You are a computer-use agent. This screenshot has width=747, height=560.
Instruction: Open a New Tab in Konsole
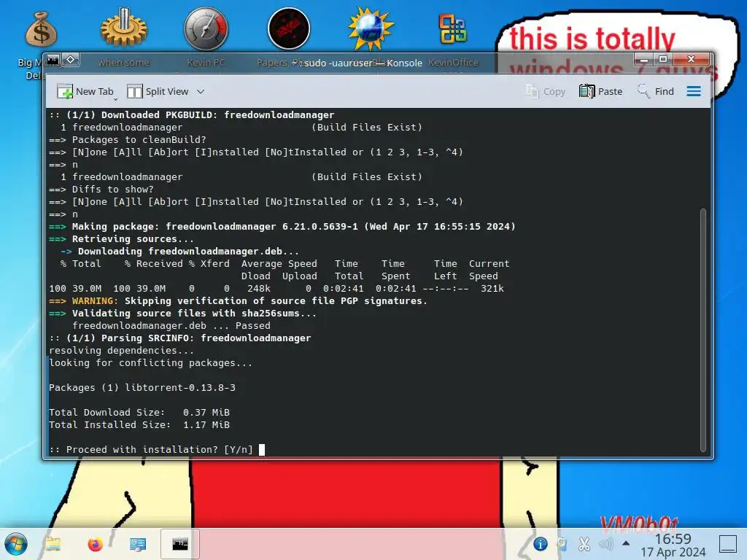85,91
